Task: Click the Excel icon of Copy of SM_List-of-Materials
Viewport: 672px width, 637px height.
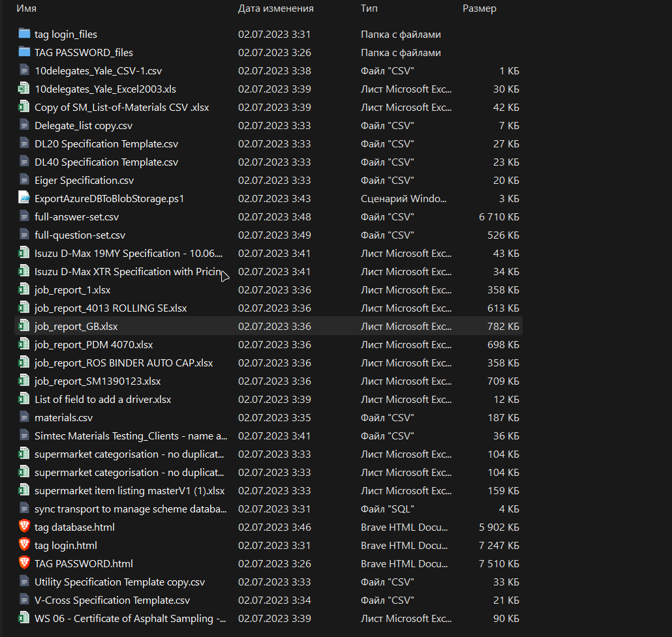Action: (24, 107)
